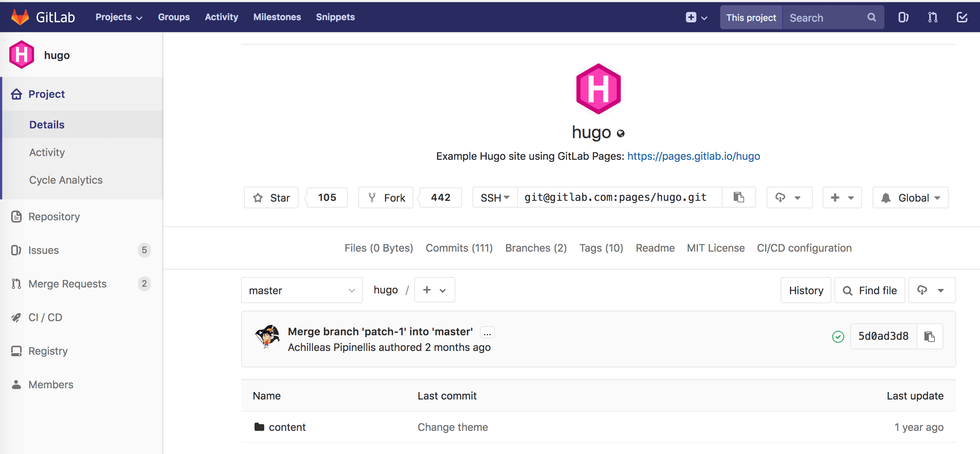Fork the hugo project
Screen dimensions: 980x454
386,198
